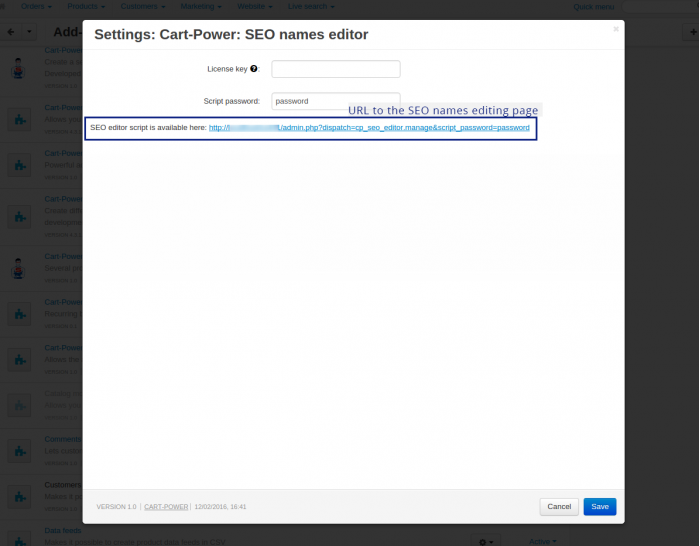Open the SEO editor script URL link
The image size is (700, 546).
tap(369, 128)
